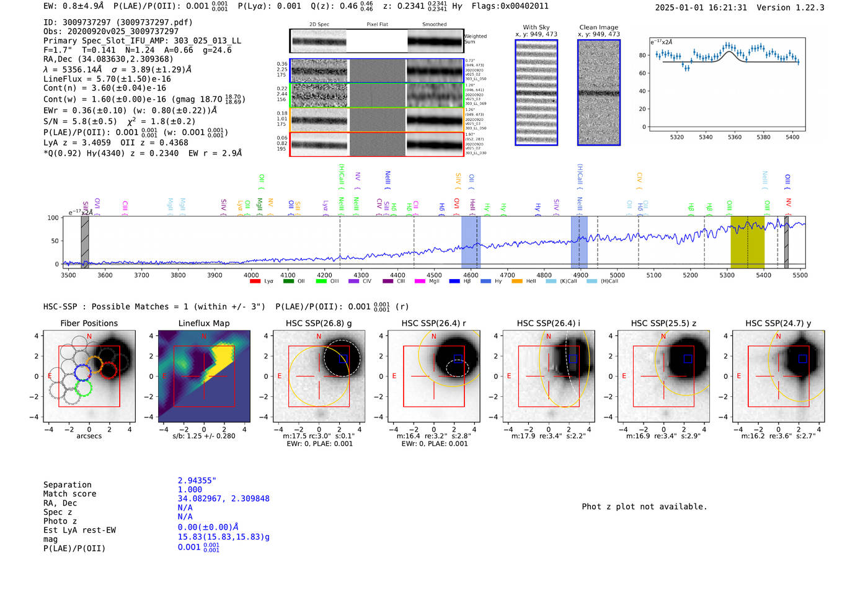The height and width of the screenshot is (591, 868).
Task: Select the timestamp 2025-01-01 16:21:31
Action: (701, 7)
